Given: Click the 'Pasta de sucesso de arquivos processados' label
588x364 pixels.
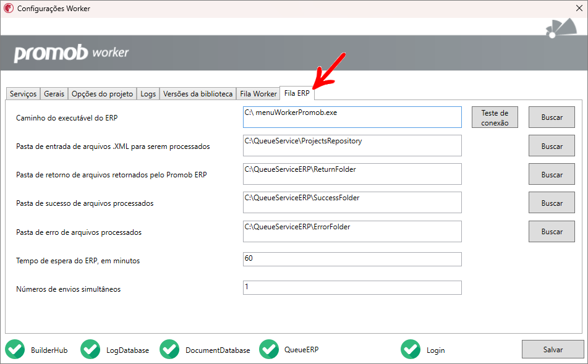Looking at the screenshot, I should click(85, 203).
